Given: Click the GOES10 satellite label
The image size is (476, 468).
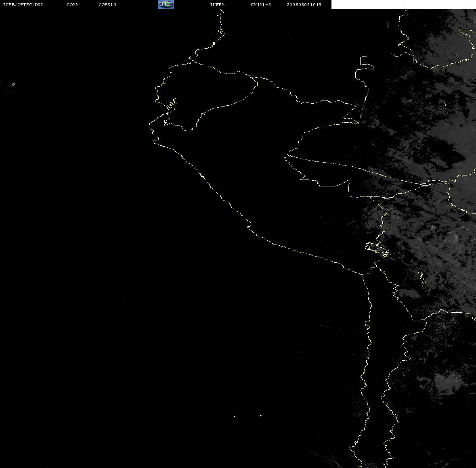Looking at the screenshot, I should pyautogui.click(x=107, y=4).
